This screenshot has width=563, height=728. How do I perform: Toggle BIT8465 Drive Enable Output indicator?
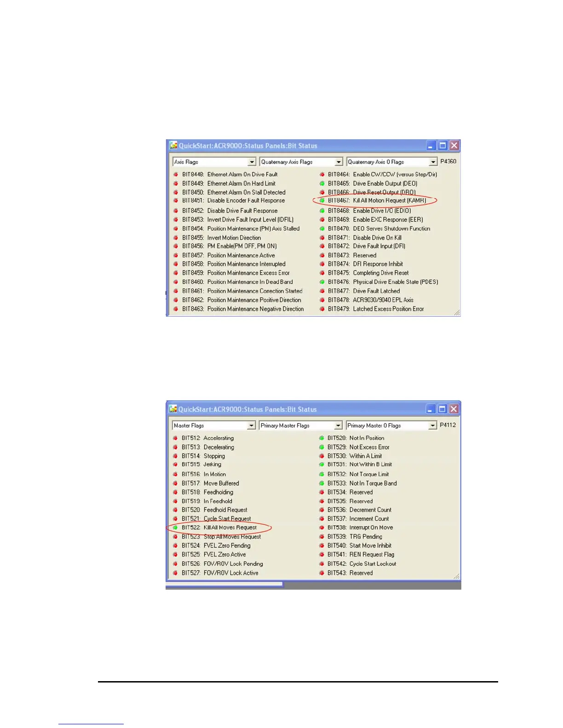pos(322,183)
